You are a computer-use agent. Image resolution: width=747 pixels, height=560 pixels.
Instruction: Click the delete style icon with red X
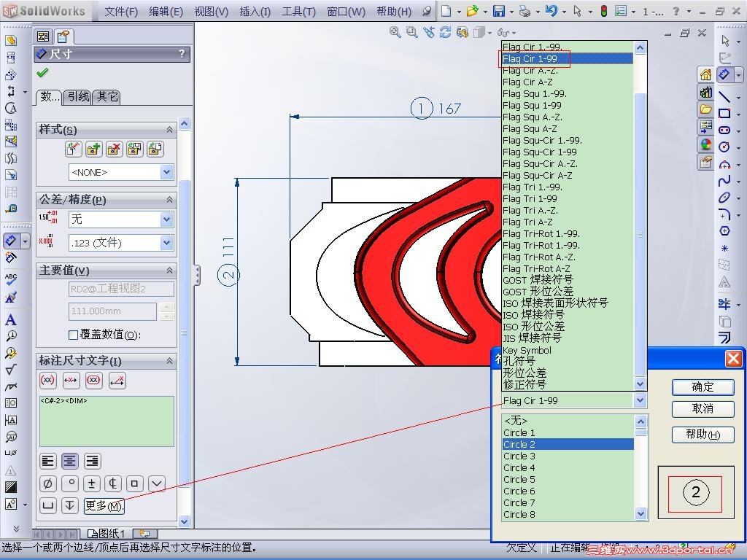tap(114, 149)
